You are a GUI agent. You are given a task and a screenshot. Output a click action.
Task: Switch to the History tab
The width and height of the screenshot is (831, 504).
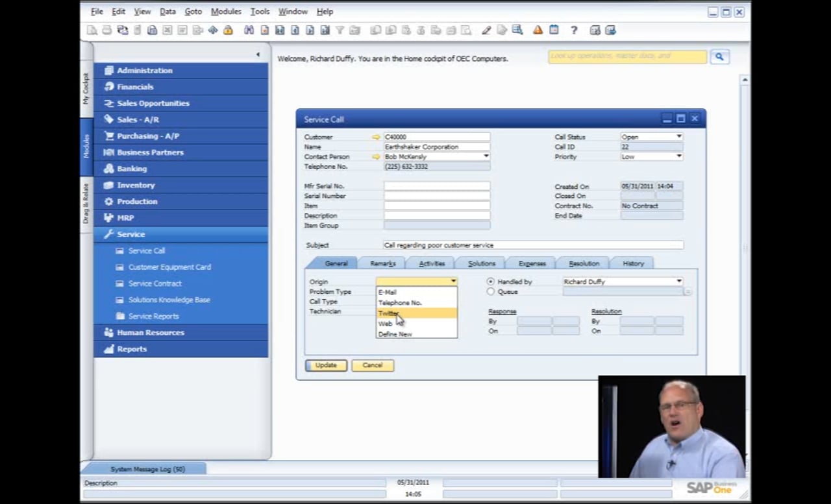633,263
